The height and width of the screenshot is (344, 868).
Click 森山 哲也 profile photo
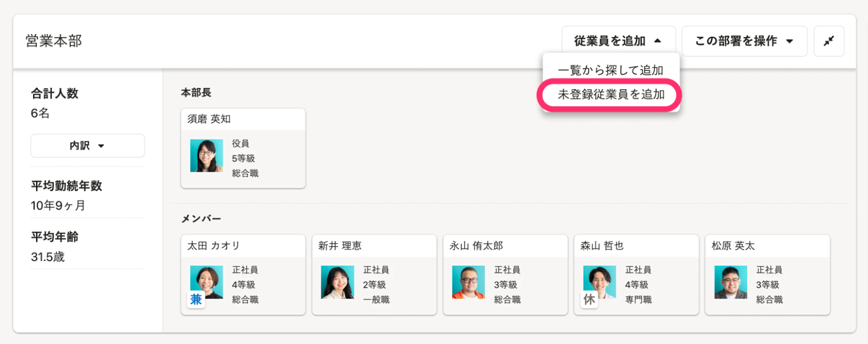(600, 282)
